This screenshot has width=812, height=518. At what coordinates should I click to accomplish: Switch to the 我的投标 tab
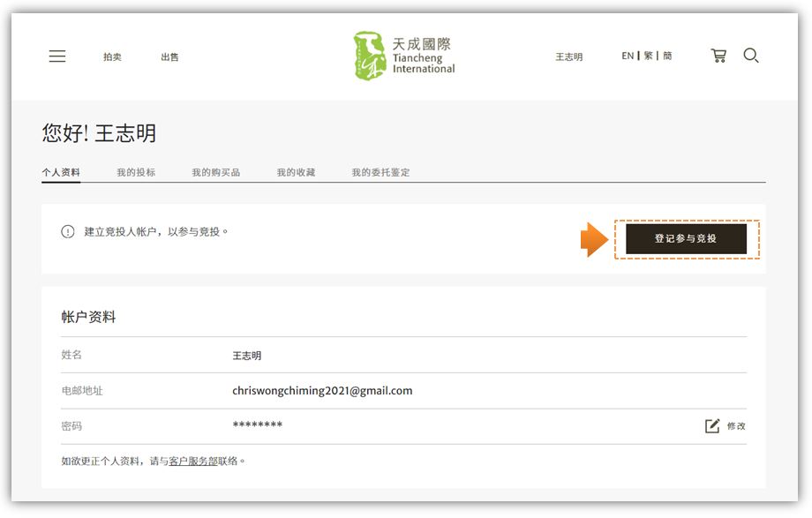[x=136, y=172]
